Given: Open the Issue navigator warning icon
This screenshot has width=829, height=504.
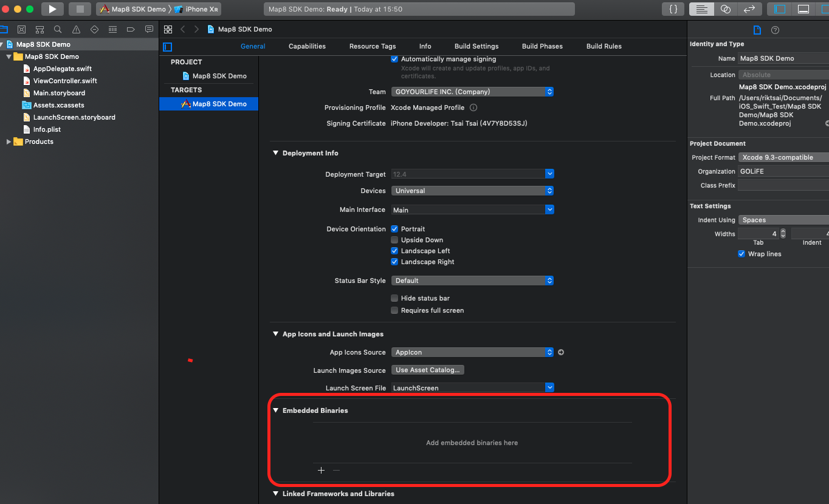Looking at the screenshot, I should click(x=76, y=29).
